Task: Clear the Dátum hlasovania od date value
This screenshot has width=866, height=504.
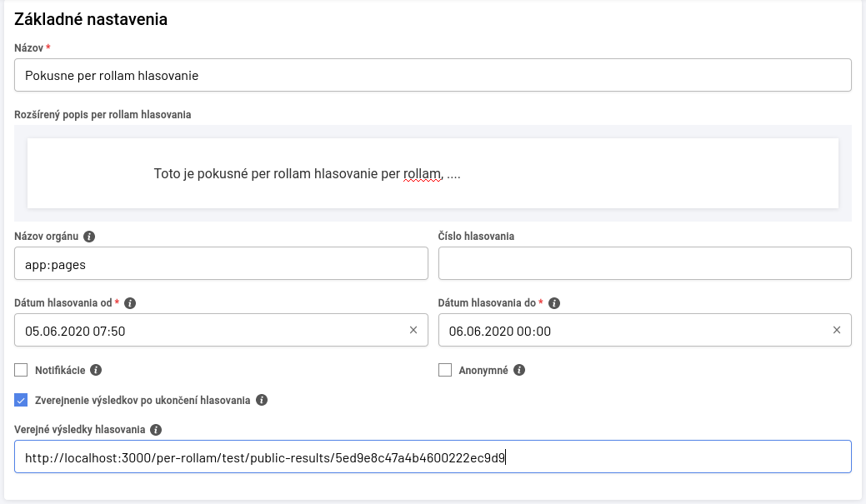Action: point(414,330)
